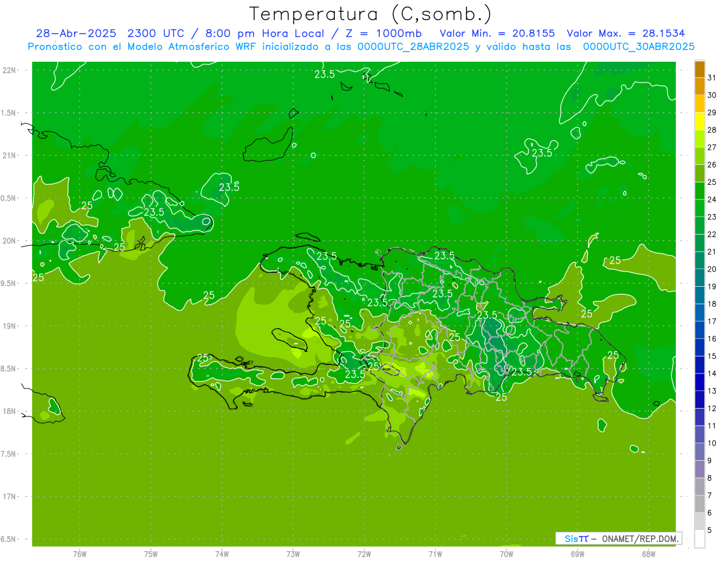
Task: Click the orange colorbar swatch between 30 and 31
Action: pyautogui.click(x=699, y=86)
